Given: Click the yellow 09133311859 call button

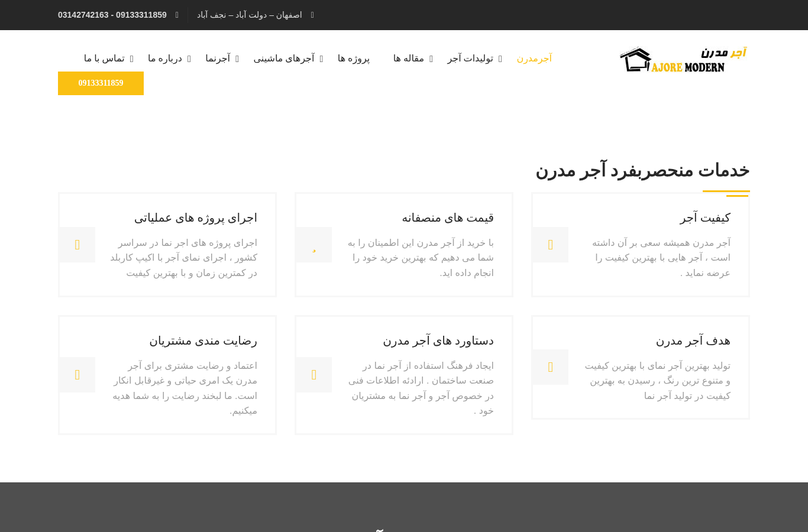Looking at the screenshot, I should tap(101, 83).
